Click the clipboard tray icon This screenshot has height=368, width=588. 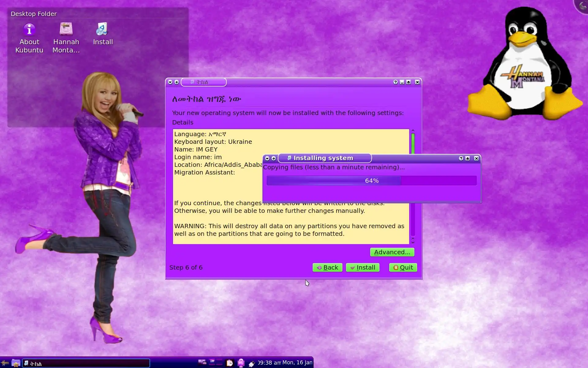230,363
